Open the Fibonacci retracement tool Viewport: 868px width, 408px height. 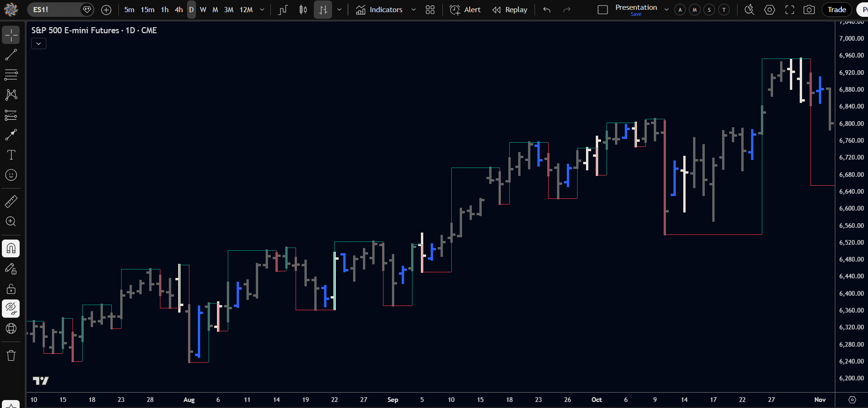(x=11, y=75)
